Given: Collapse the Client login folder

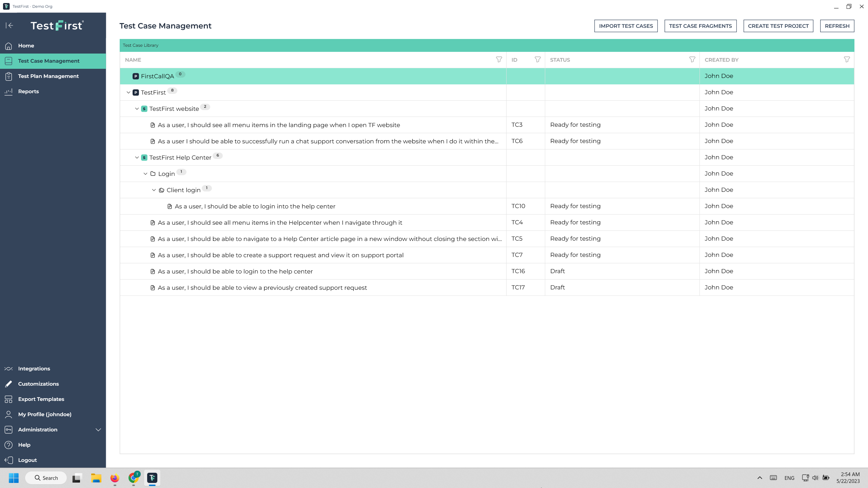Looking at the screenshot, I should (153, 190).
